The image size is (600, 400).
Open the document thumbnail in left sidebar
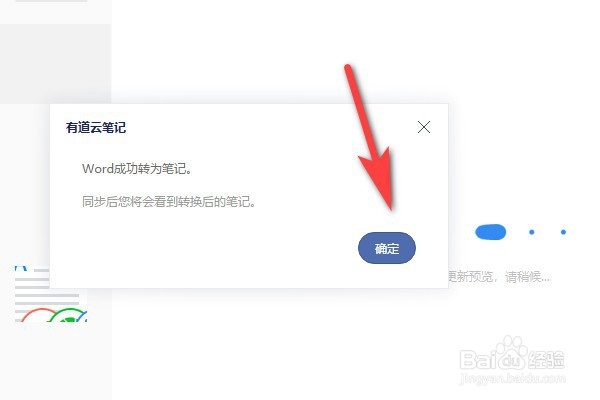[x=51, y=294]
